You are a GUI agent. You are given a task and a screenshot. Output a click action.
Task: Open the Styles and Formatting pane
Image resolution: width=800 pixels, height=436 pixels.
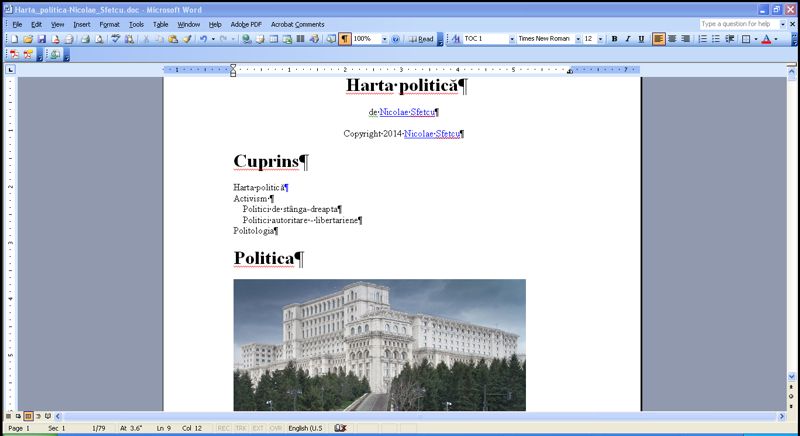click(456, 39)
